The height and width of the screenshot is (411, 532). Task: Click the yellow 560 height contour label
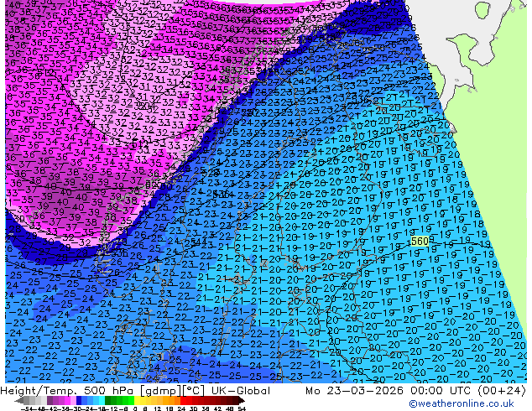pyautogui.click(x=420, y=242)
